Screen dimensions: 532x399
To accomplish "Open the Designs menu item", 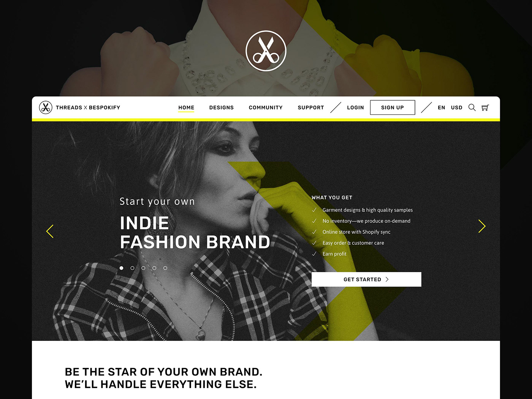I will click(222, 108).
